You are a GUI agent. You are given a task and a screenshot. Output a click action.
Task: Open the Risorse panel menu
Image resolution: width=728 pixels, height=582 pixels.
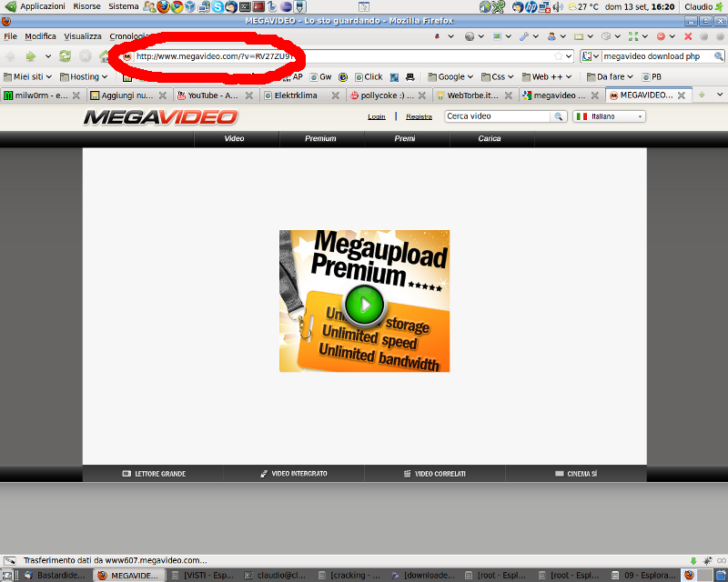86,6
